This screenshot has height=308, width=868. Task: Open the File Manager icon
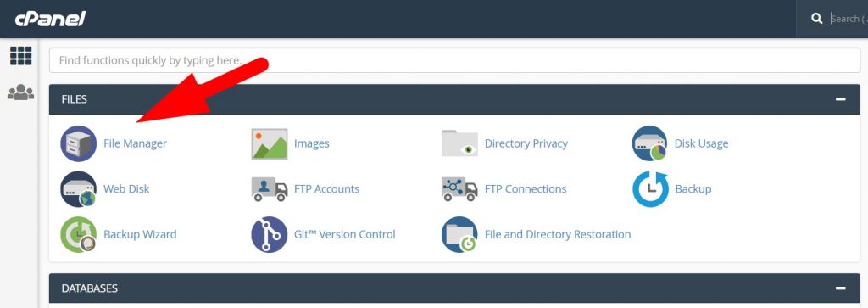tap(78, 143)
